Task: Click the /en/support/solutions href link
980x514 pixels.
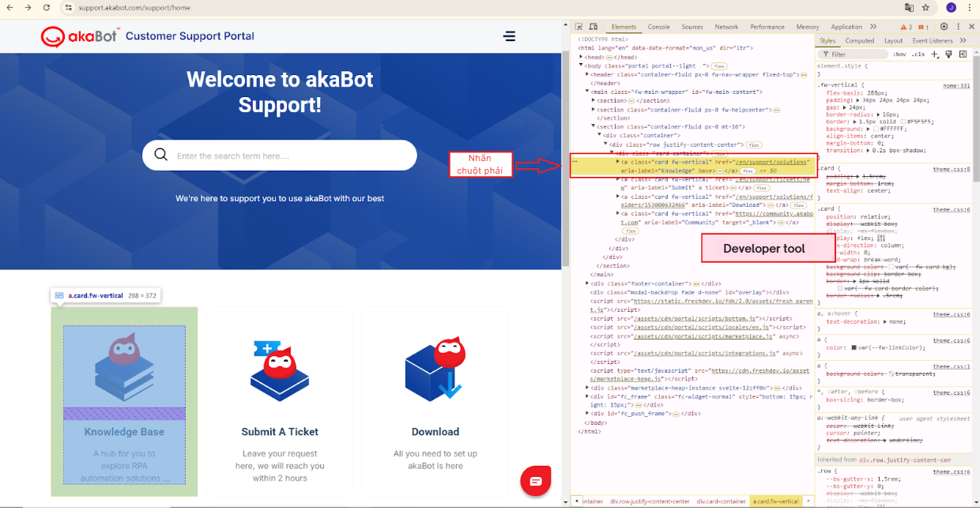Action: click(x=771, y=162)
